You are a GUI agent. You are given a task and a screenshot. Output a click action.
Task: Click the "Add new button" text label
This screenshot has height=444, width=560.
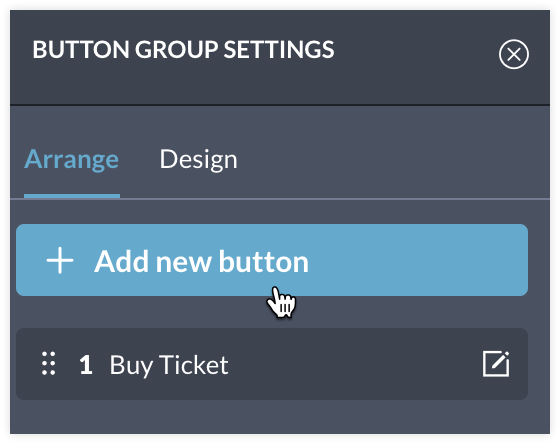click(201, 261)
